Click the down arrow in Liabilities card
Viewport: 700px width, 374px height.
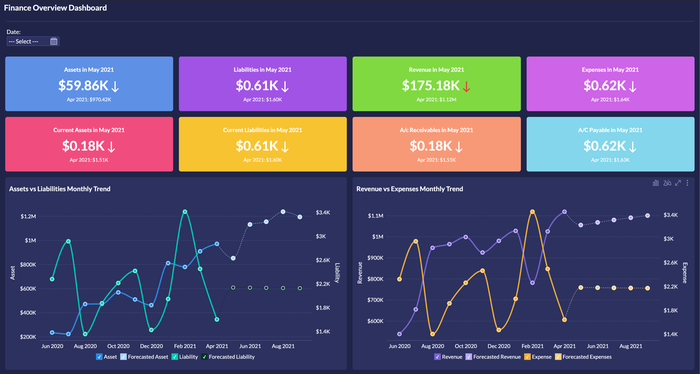[x=285, y=86]
